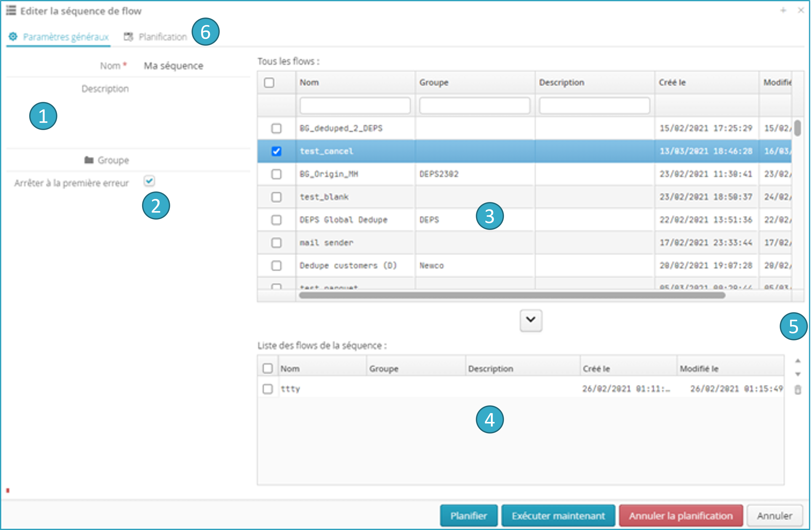Switch to Planification tab
Viewport: 812px width, 530px height.
click(156, 37)
